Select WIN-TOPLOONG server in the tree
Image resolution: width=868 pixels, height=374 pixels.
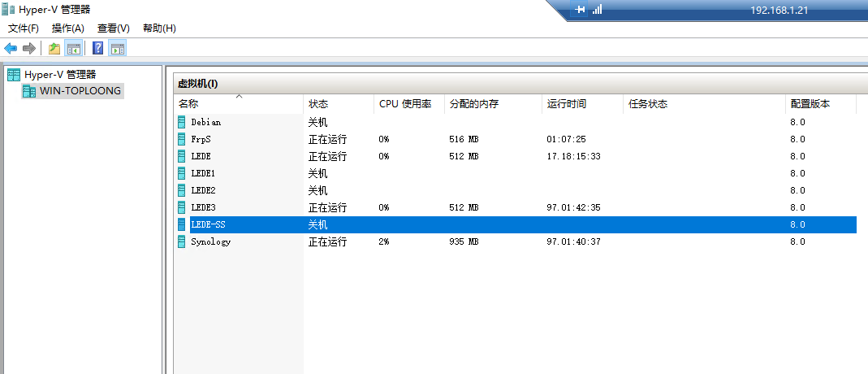[80, 91]
